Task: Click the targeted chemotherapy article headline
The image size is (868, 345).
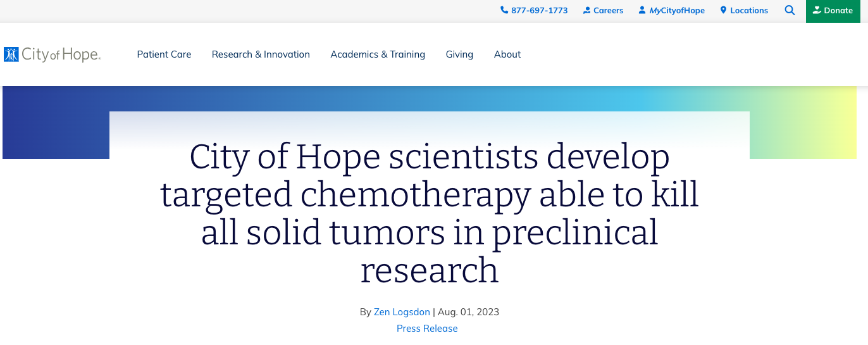Action: click(x=430, y=213)
